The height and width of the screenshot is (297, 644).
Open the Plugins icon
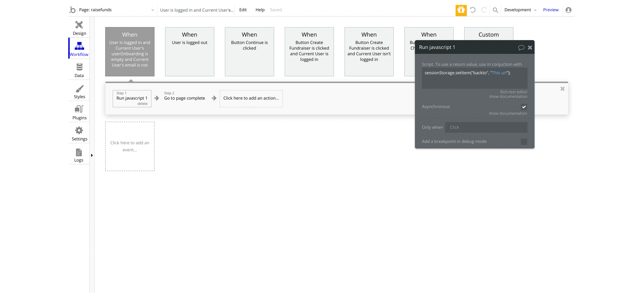(x=79, y=109)
